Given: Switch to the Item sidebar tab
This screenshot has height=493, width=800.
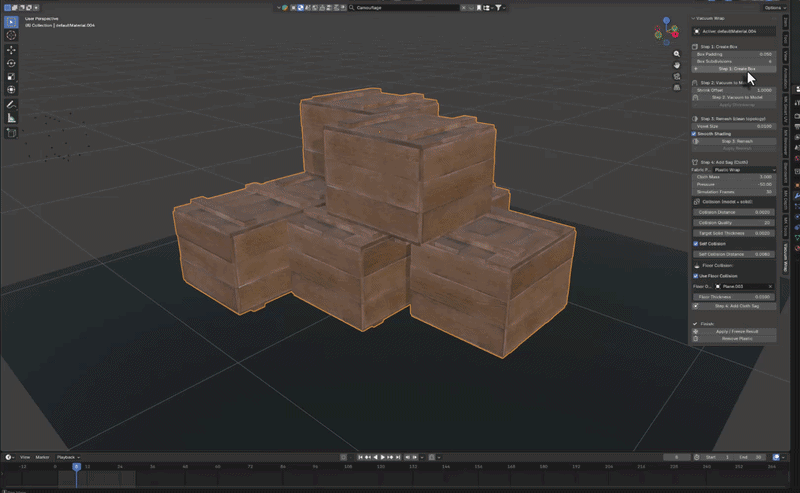Looking at the screenshot, I should (x=785, y=22).
